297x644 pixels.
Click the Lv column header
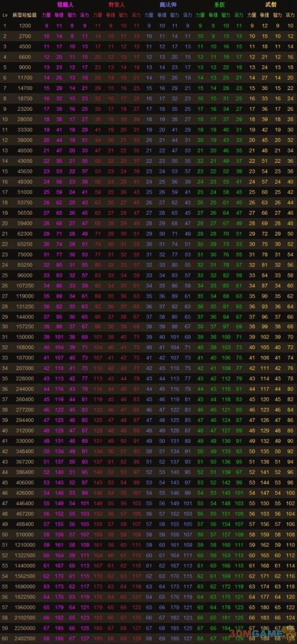click(5, 15)
